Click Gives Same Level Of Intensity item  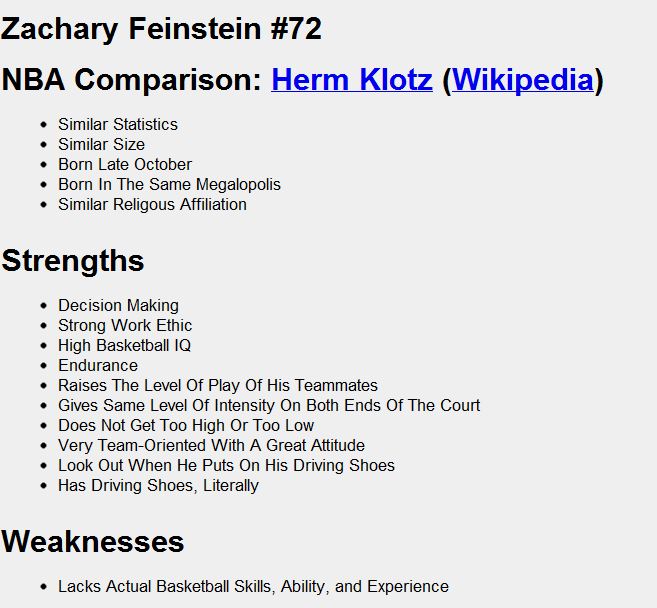coord(269,406)
